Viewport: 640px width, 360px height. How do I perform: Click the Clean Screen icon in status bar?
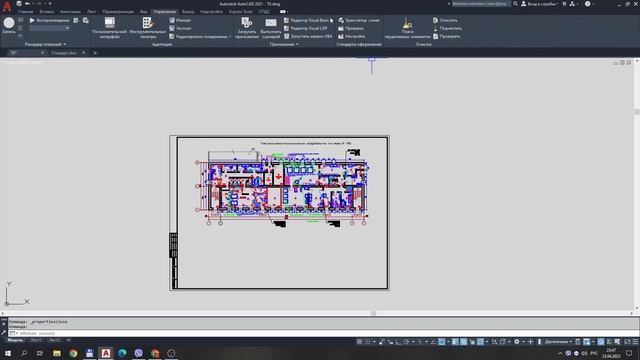[627, 342]
